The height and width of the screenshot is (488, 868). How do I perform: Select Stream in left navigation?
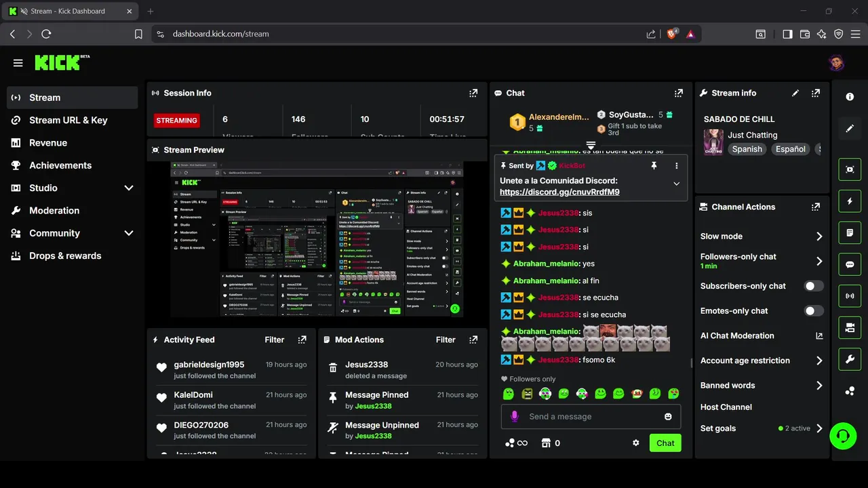[x=72, y=98]
